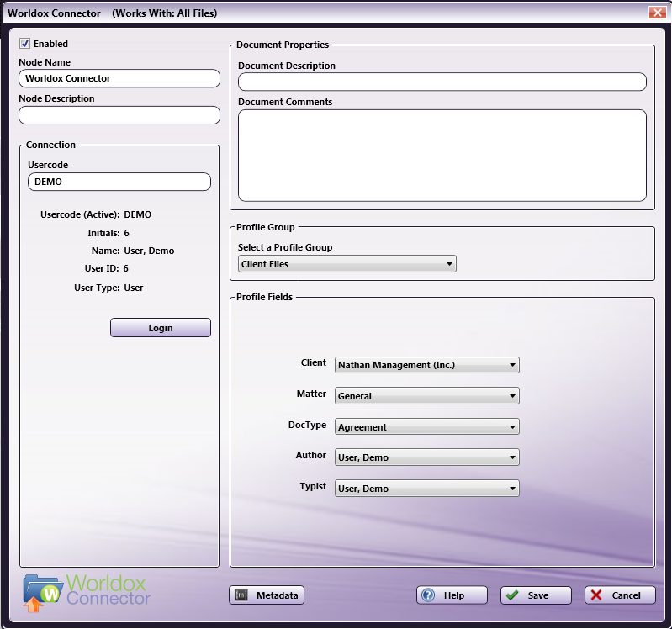Click the Save button label

(538, 595)
